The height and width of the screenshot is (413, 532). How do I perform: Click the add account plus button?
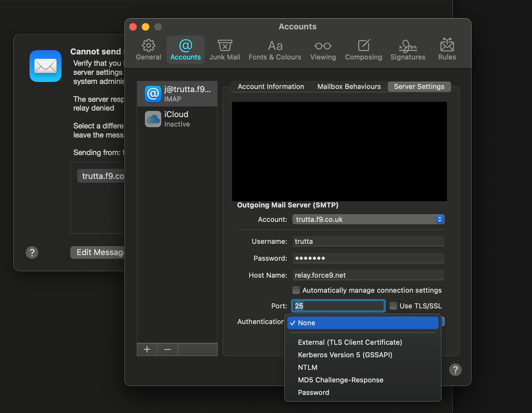pos(147,349)
